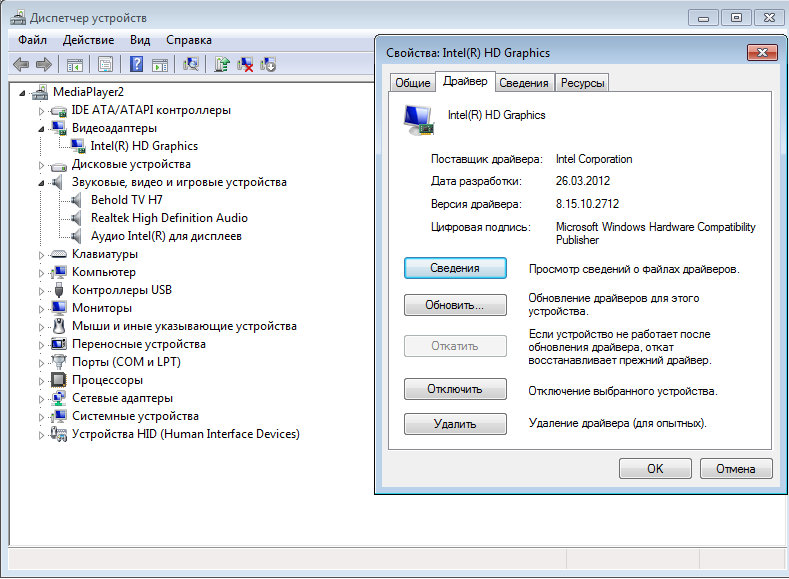The width and height of the screenshot is (789, 579).
Task: Switch to the Сведения tab
Action: tap(524, 83)
